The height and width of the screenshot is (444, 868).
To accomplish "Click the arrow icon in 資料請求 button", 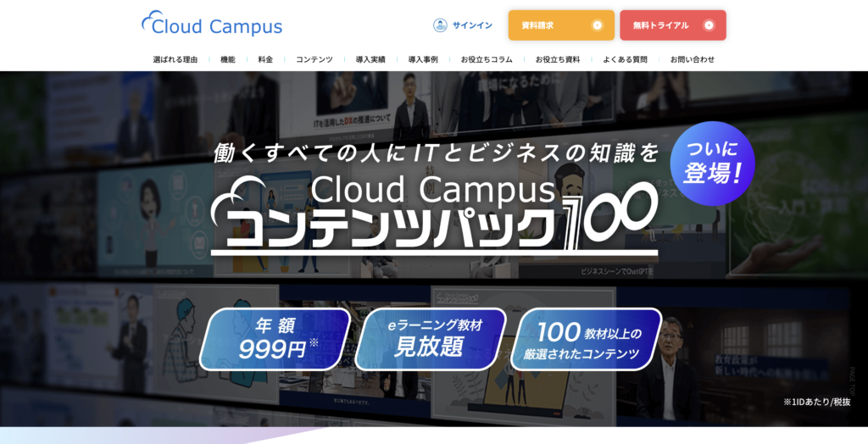I will point(598,25).
